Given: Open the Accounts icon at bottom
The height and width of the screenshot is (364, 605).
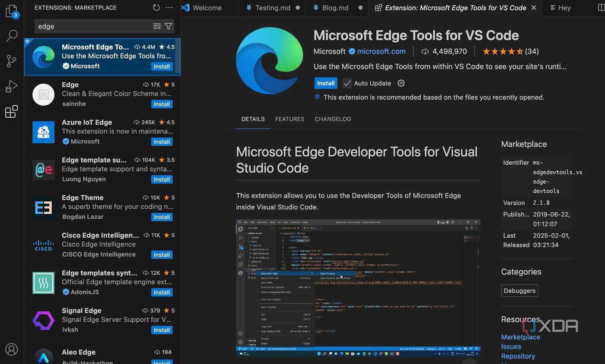Looking at the screenshot, I should [x=12, y=349].
